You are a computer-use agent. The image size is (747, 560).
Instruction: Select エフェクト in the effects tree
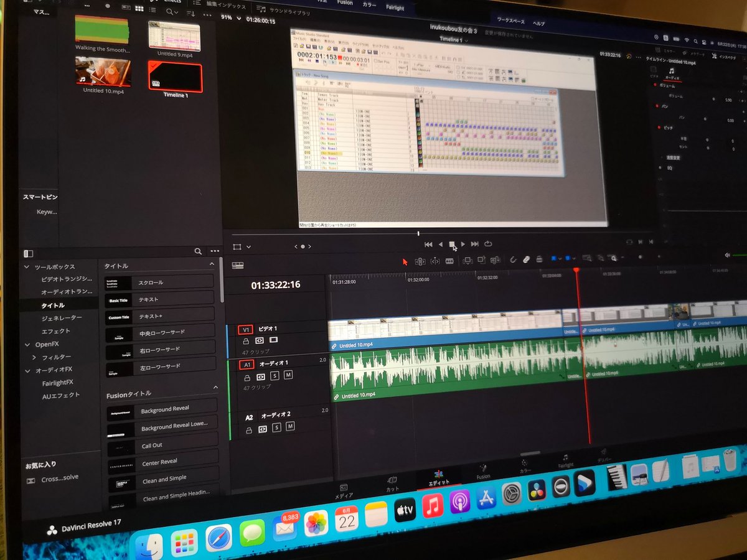pyautogui.click(x=56, y=331)
